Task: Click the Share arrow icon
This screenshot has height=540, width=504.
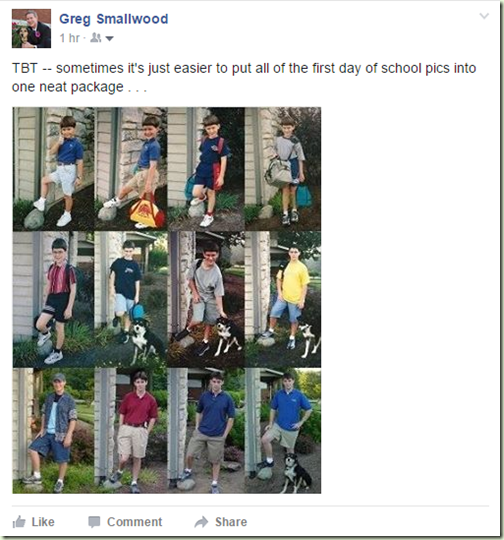Action: tap(202, 522)
